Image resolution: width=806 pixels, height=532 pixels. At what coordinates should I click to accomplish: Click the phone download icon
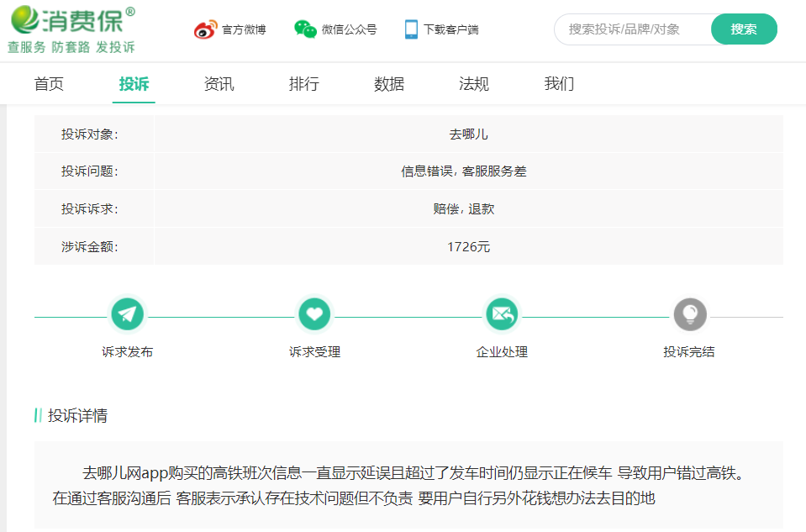pos(411,29)
